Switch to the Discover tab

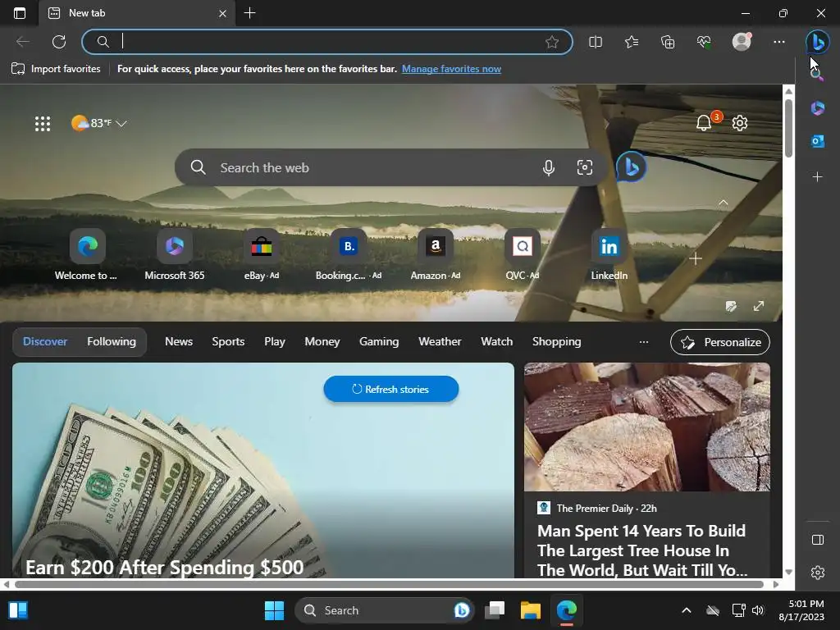45,342
